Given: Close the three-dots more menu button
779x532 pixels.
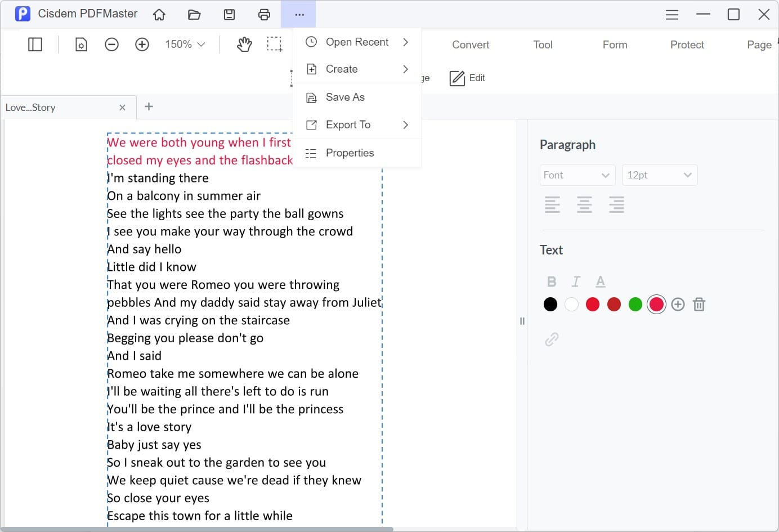Looking at the screenshot, I should pos(299,15).
